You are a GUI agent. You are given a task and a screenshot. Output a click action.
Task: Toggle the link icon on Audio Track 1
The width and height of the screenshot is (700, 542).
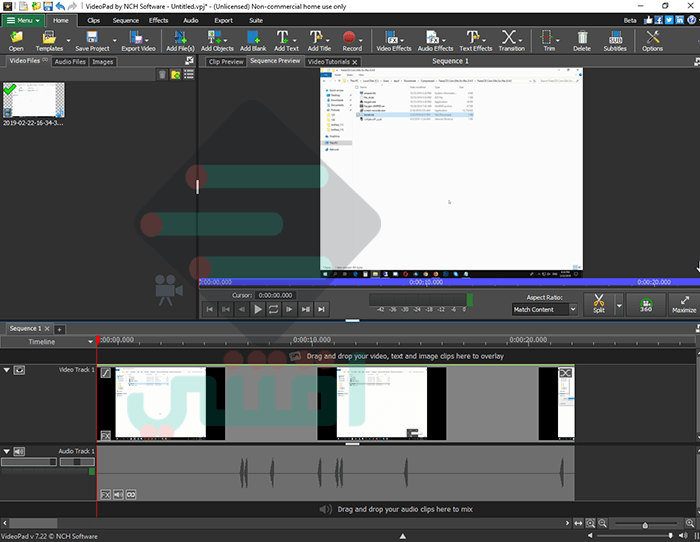[x=131, y=495]
